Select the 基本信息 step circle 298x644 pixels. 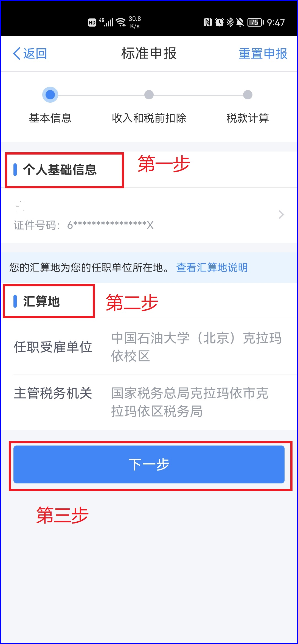tap(50, 95)
